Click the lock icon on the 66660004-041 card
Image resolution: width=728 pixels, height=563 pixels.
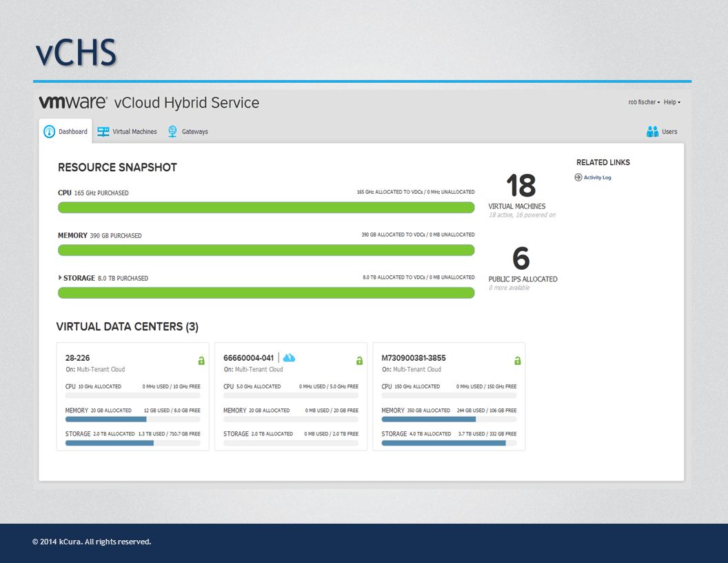click(x=359, y=360)
